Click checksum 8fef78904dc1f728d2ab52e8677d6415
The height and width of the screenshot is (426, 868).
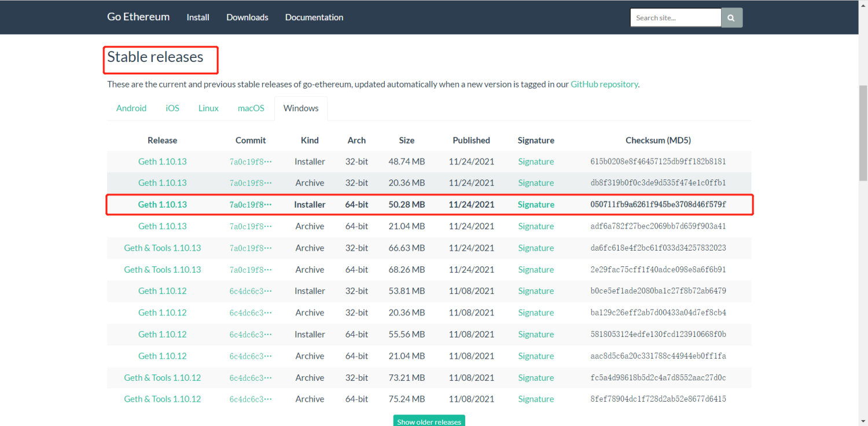(658, 399)
